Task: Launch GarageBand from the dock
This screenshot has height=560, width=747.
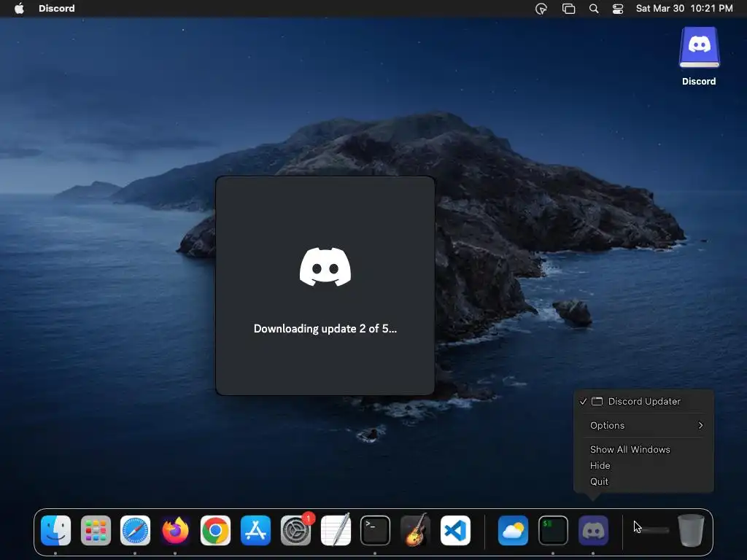Action: coord(415,531)
